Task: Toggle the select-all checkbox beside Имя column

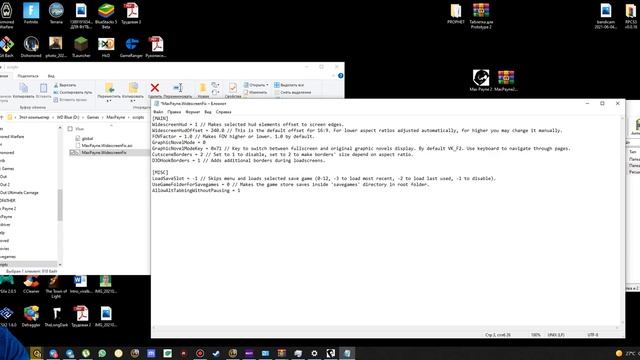Action: pyautogui.click(x=70, y=129)
